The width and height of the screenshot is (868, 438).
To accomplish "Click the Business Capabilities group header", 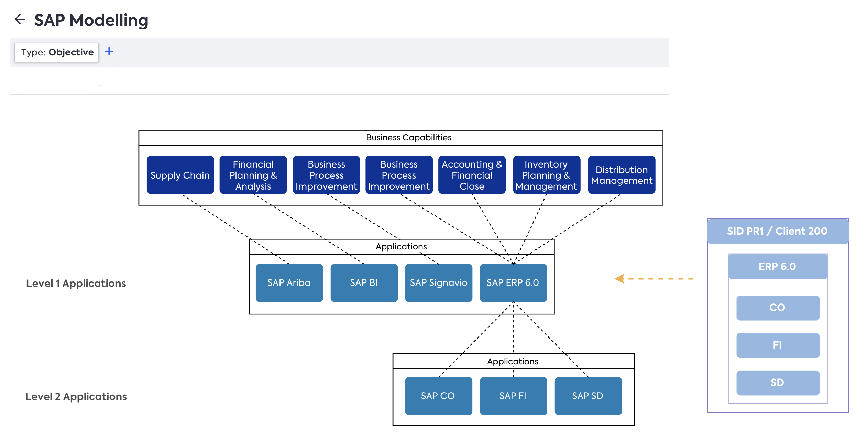I will pos(401,138).
